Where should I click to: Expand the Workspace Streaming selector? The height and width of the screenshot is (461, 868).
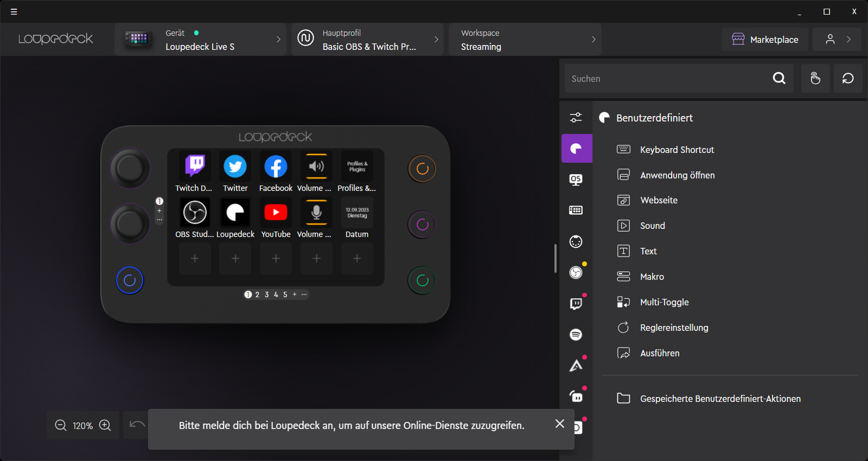click(x=525, y=39)
